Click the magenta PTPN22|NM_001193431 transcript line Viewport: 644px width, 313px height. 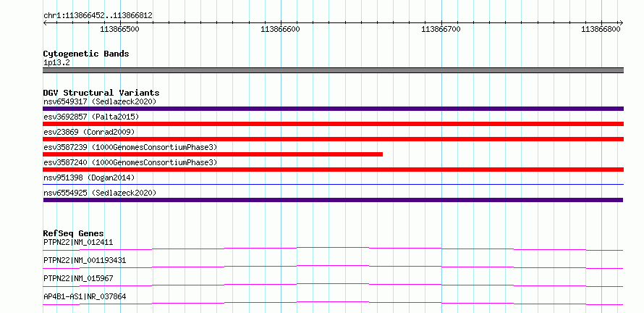pos(333,267)
